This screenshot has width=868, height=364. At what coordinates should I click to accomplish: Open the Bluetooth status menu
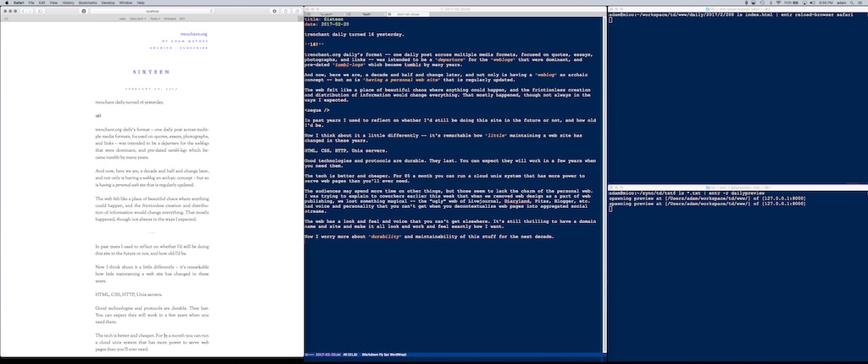[x=771, y=3]
